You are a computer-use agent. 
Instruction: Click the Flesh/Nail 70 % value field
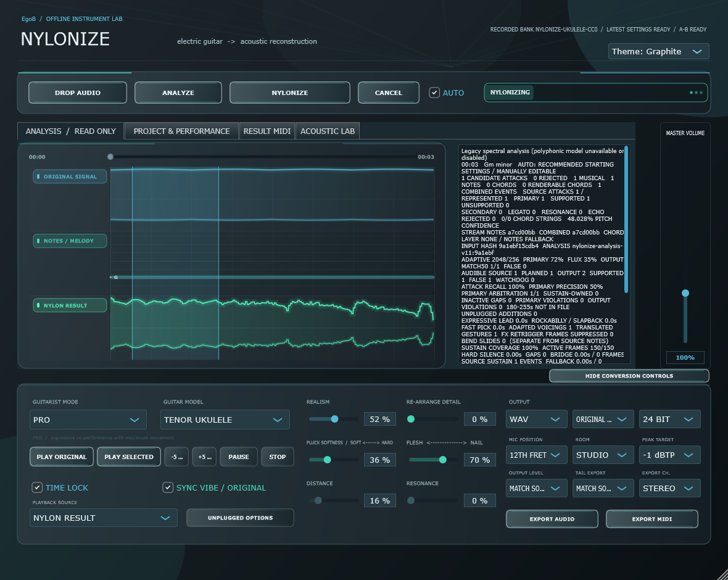[x=479, y=460]
